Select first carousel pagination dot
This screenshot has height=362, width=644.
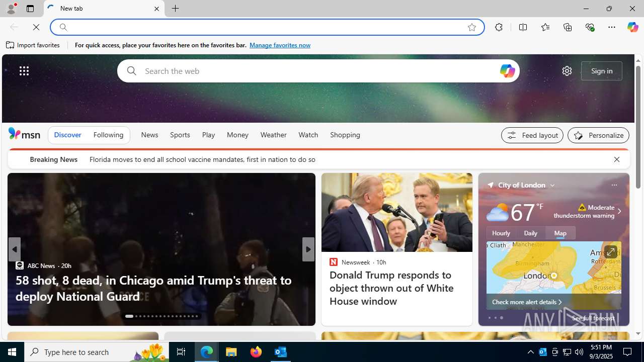[x=129, y=316]
